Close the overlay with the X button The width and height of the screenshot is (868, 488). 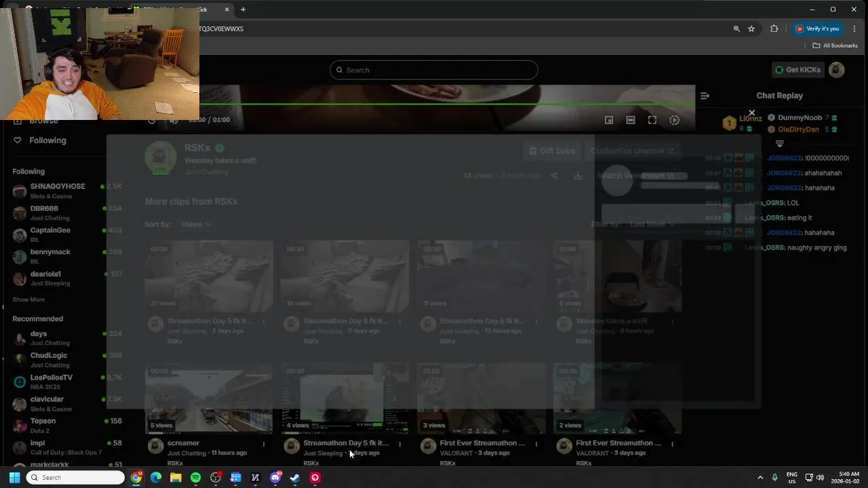click(x=751, y=113)
